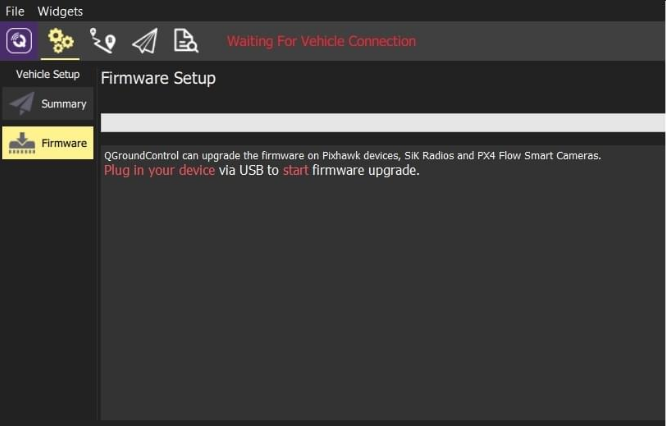Screen dimensions: 666x426
Task: Switch to Fly view paper plane icon
Action: 145,41
